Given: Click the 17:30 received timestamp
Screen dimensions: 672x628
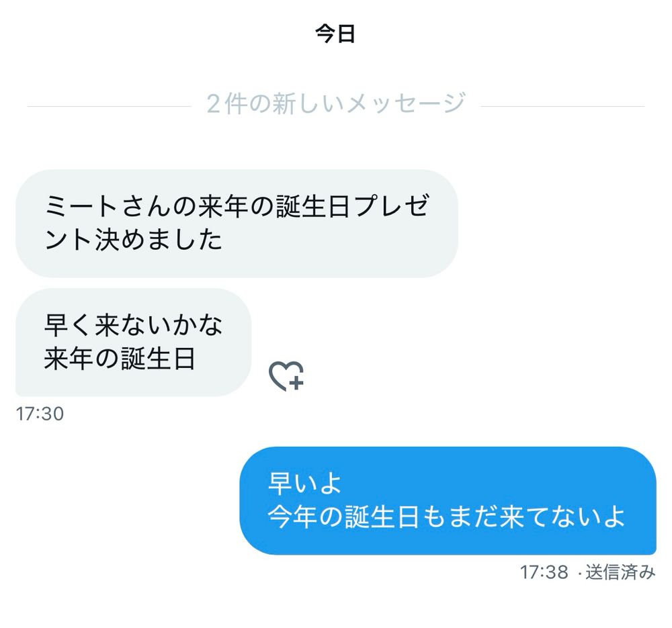Looking at the screenshot, I should (x=40, y=414).
